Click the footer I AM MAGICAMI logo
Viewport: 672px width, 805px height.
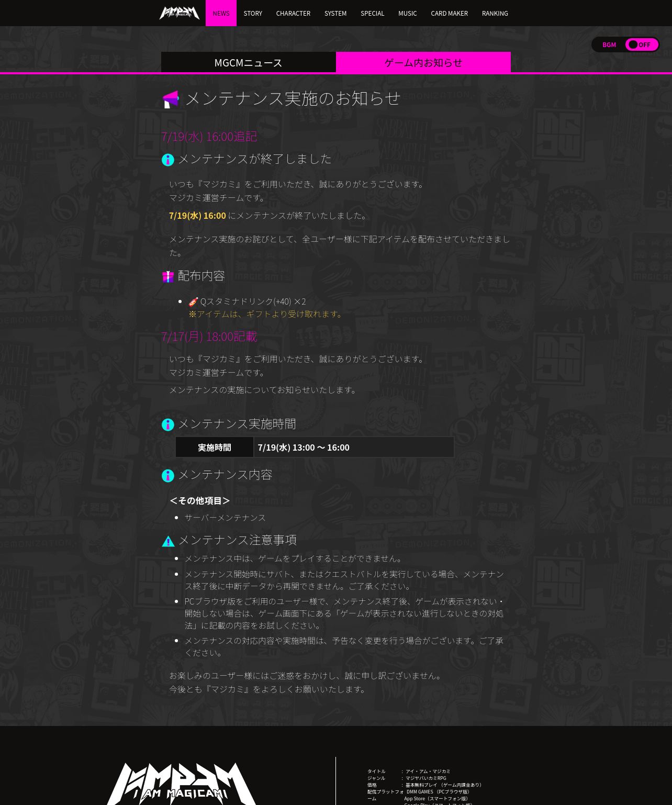click(x=182, y=784)
